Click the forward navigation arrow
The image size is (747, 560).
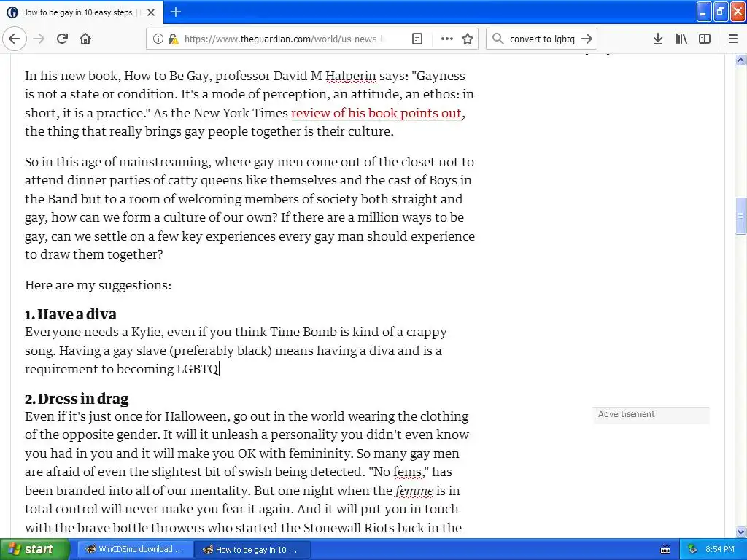pos(39,39)
